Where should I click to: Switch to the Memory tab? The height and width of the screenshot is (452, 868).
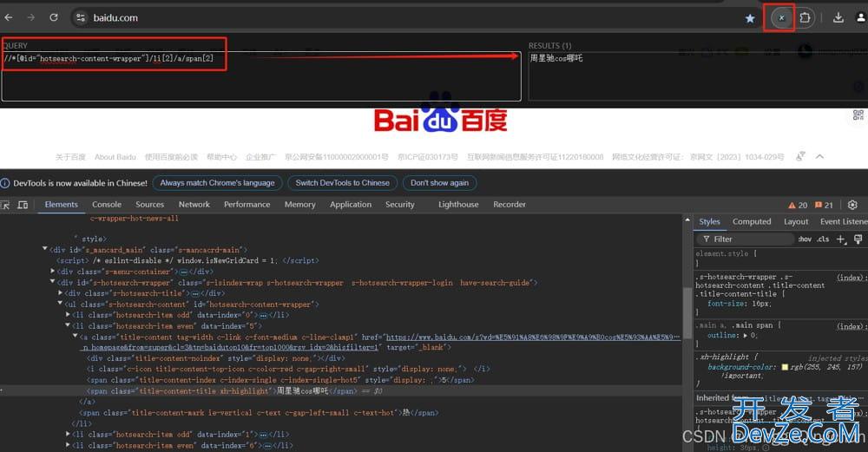coord(300,205)
